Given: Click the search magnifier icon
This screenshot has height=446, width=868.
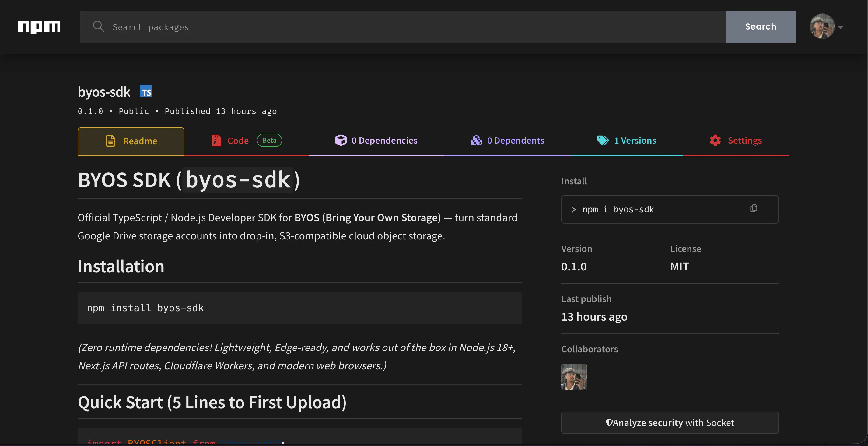Looking at the screenshot, I should 98,26.
